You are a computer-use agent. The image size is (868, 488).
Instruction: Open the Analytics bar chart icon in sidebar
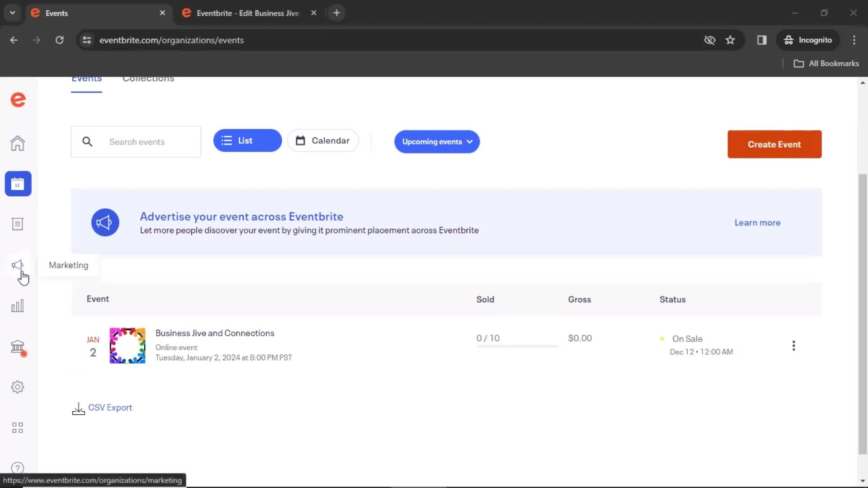(17, 305)
